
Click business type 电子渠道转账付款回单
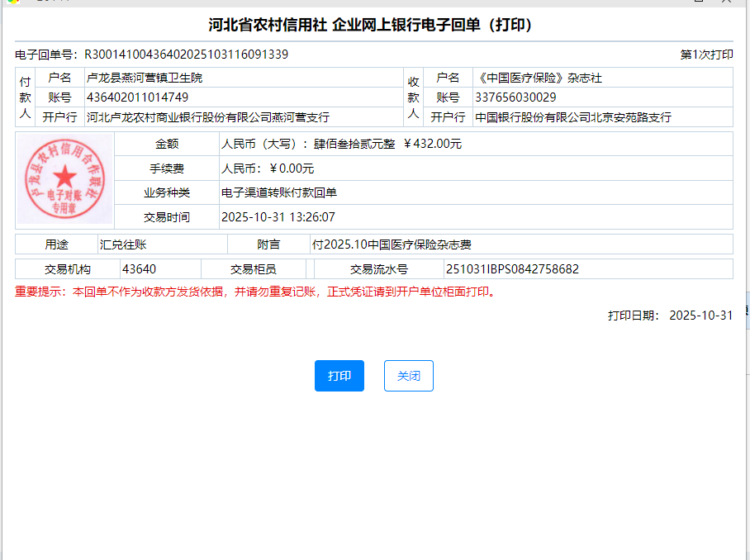279,192
